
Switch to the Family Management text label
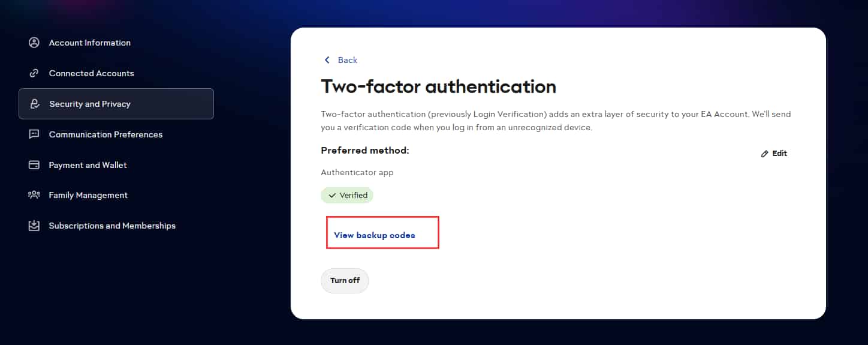click(x=88, y=195)
